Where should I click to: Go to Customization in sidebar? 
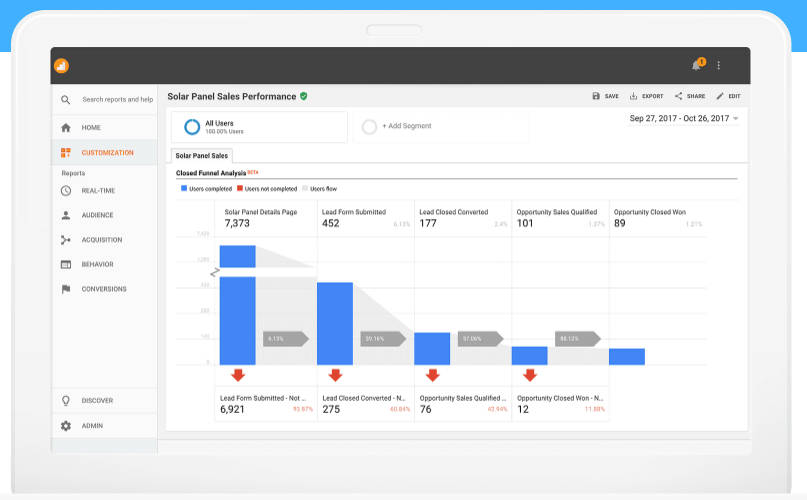pos(107,153)
